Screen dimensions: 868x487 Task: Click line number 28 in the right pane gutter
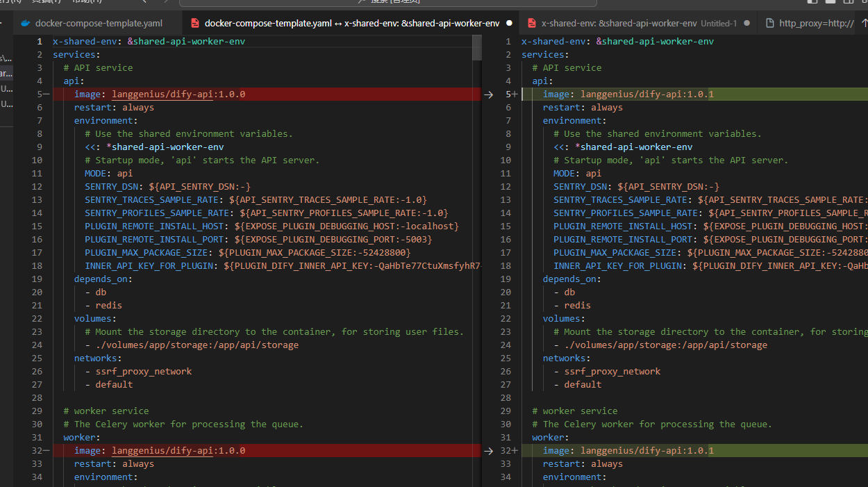click(x=505, y=397)
